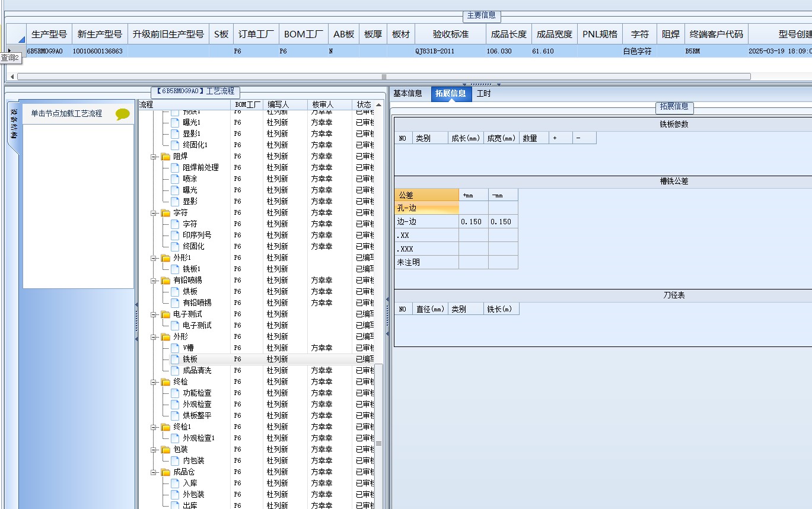
Task: Click the document icon beside 功能检查
Action: [175, 393]
